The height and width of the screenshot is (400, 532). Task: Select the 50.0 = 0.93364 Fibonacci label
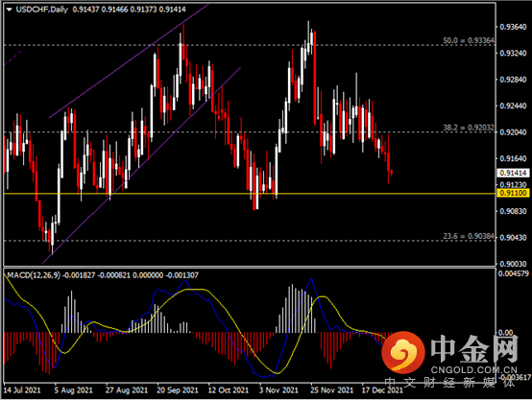point(469,40)
